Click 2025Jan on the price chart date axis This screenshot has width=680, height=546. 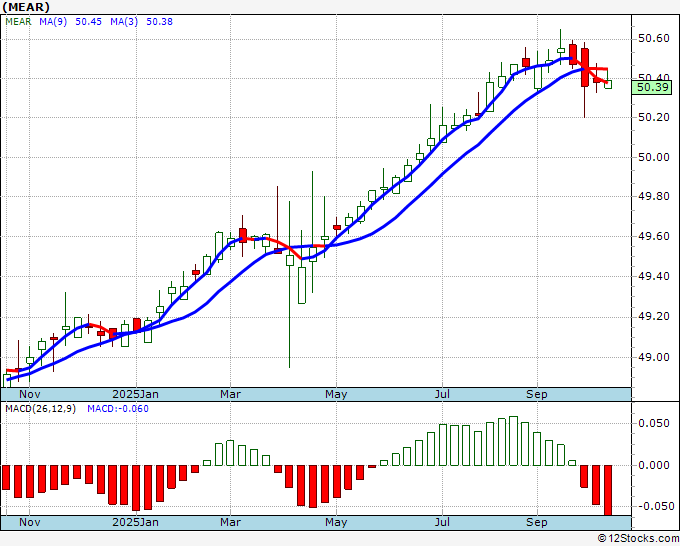point(135,394)
